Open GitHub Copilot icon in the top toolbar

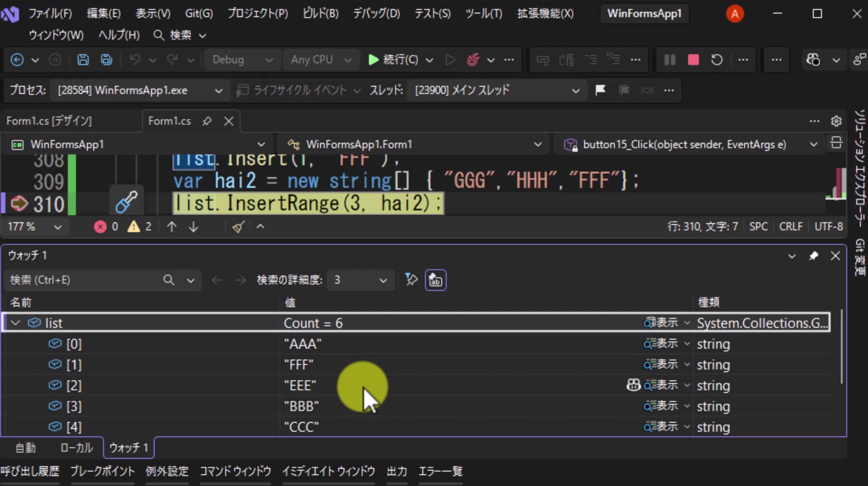click(x=813, y=60)
